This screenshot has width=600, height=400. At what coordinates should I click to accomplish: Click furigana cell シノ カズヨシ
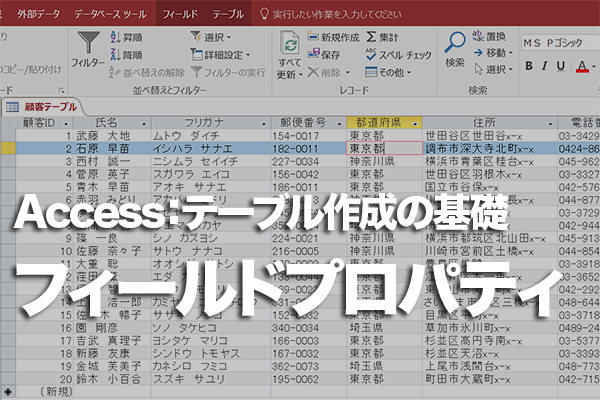tap(211, 238)
